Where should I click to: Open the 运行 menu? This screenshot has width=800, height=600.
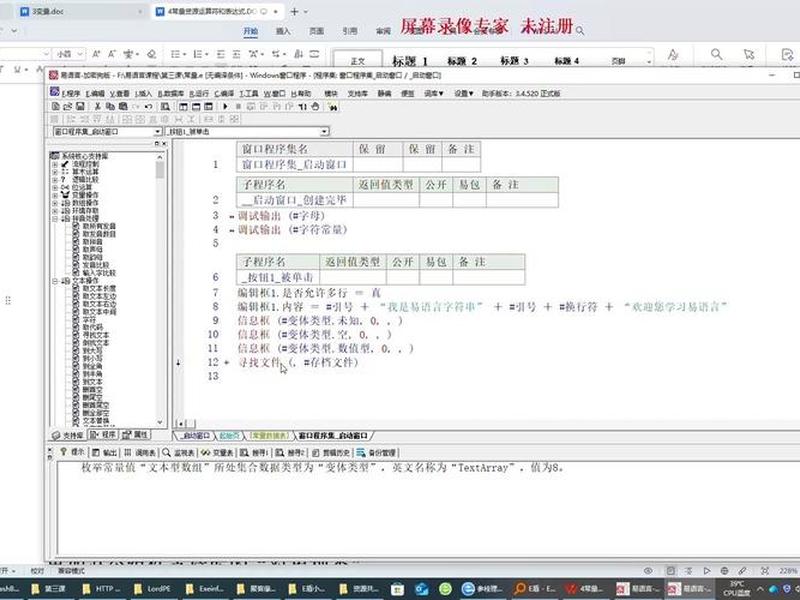(198, 93)
